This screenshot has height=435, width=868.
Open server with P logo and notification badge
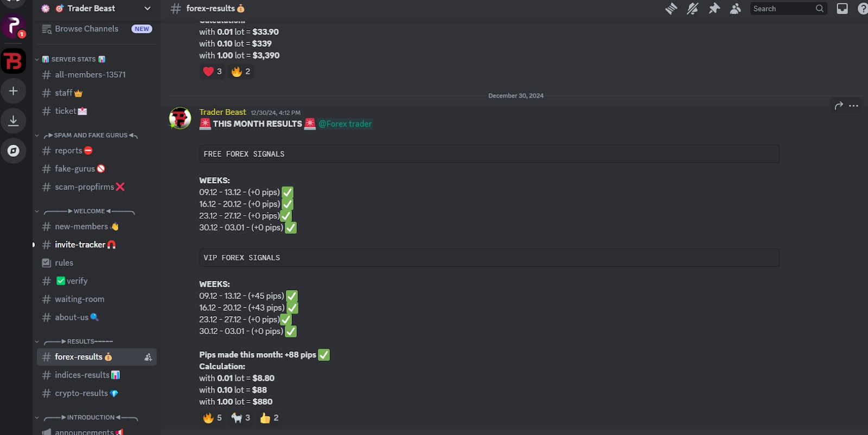(x=14, y=25)
